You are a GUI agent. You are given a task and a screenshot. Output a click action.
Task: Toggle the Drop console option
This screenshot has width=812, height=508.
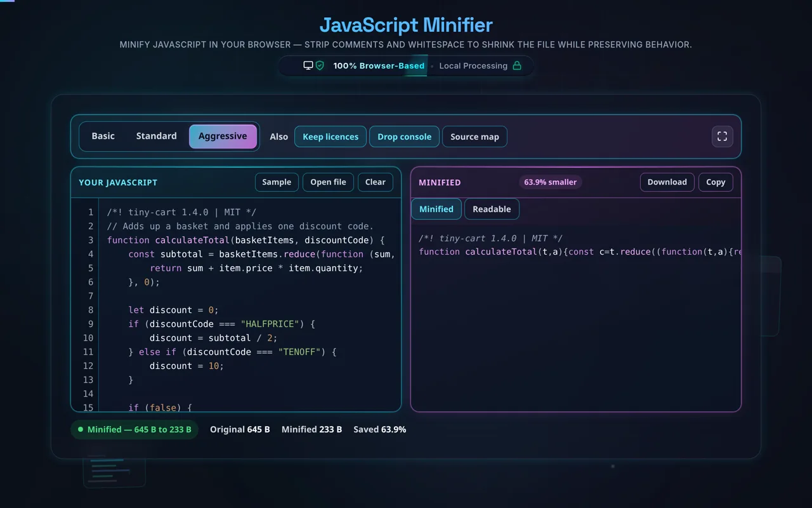(404, 137)
